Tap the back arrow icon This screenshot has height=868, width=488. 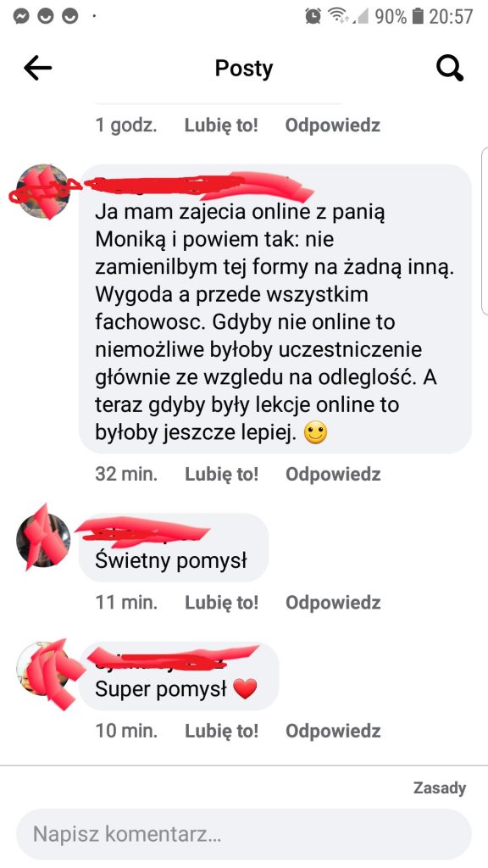click(x=37, y=68)
